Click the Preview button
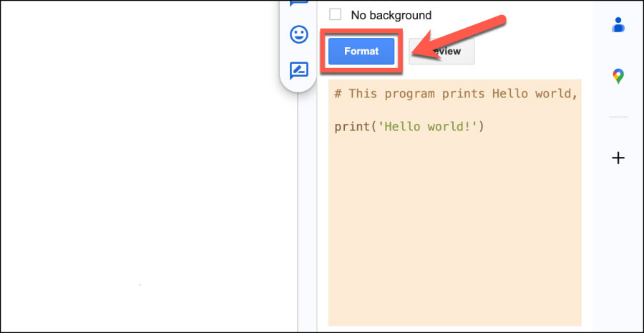 441,52
